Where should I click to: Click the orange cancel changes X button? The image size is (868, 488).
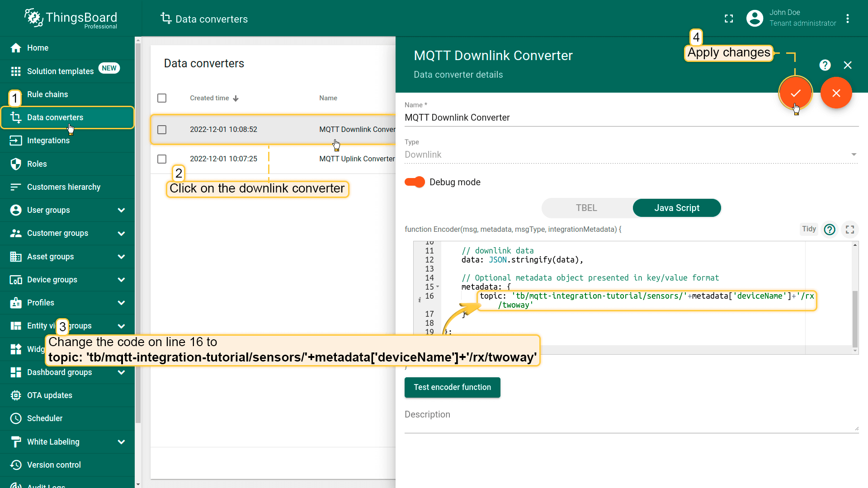pos(836,93)
